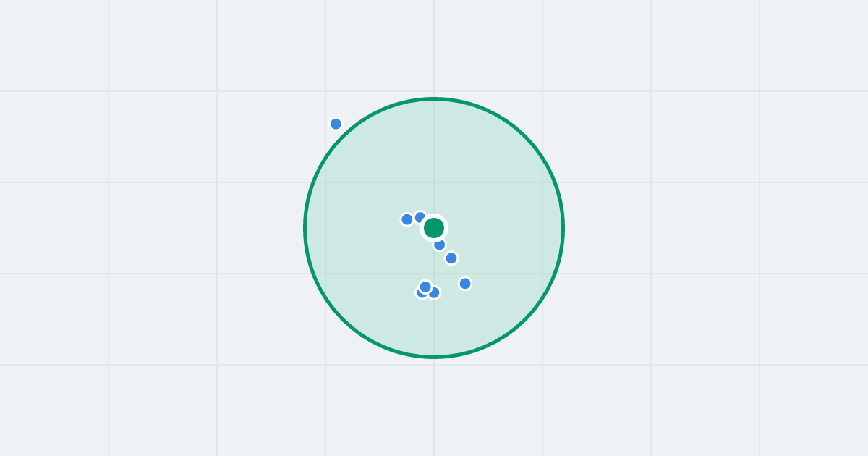
Task: Select the green center marker of the circle
Action: pos(434,228)
